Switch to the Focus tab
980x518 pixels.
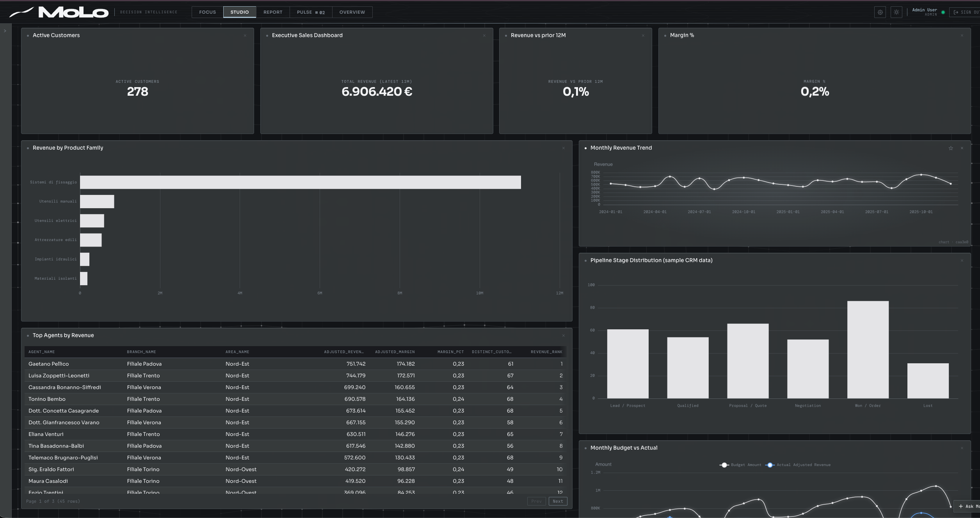(x=207, y=12)
